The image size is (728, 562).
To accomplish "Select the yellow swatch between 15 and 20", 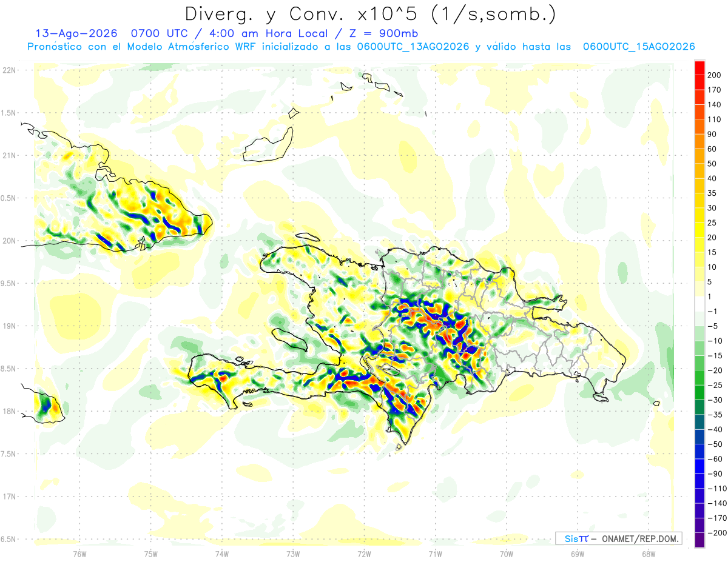I will (699, 244).
